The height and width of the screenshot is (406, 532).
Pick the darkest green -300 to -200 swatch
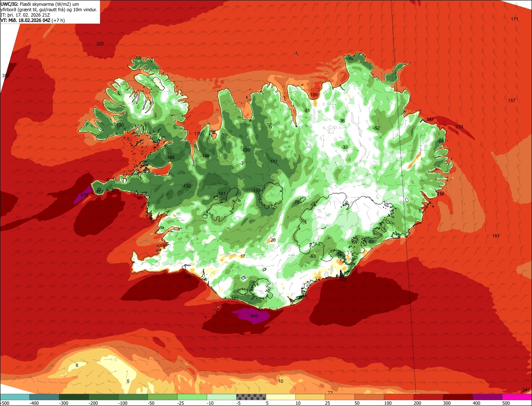(x=74, y=397)
